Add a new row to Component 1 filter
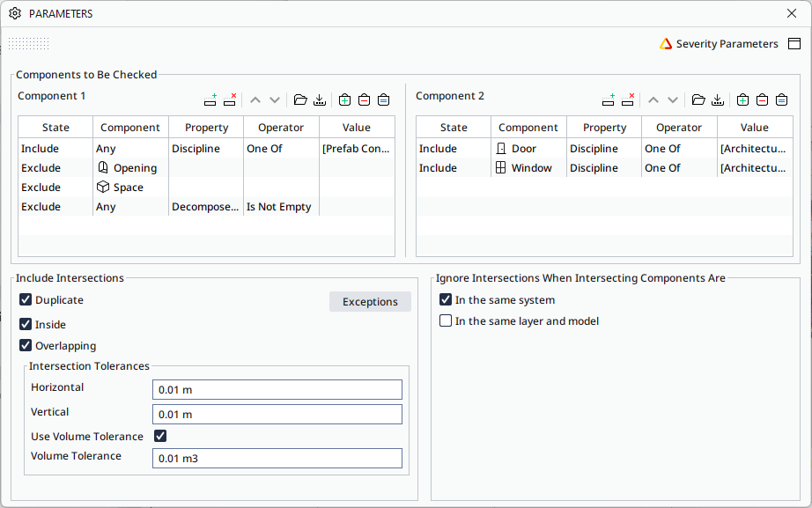 210,99
